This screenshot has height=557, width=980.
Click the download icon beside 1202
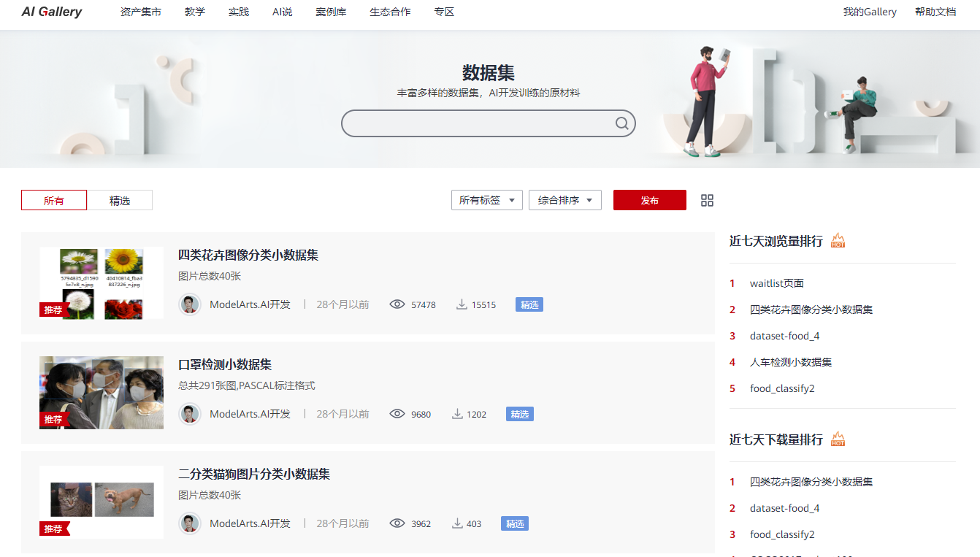click(457, 414)
